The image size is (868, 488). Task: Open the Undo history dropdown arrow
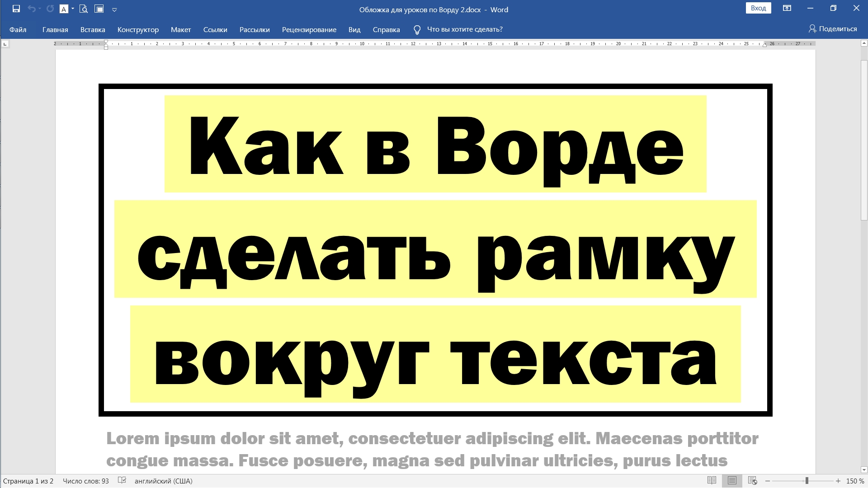tap(40, 9)
